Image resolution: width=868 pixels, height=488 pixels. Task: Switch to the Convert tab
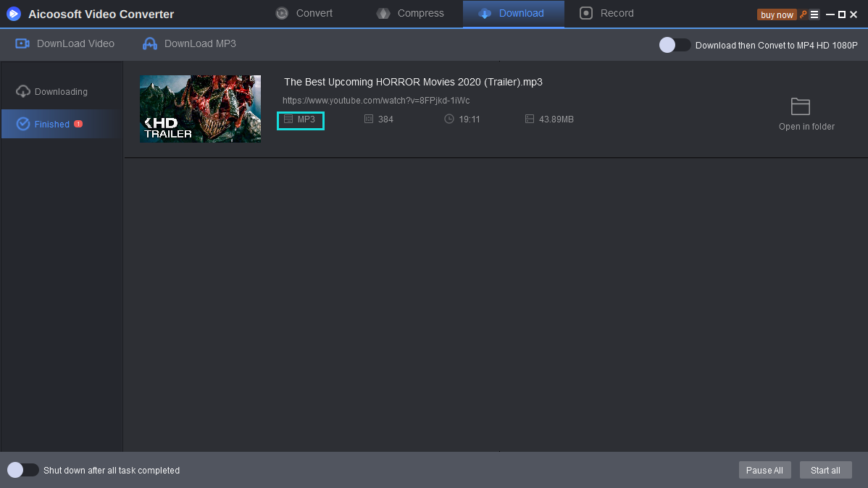point(304,13)
